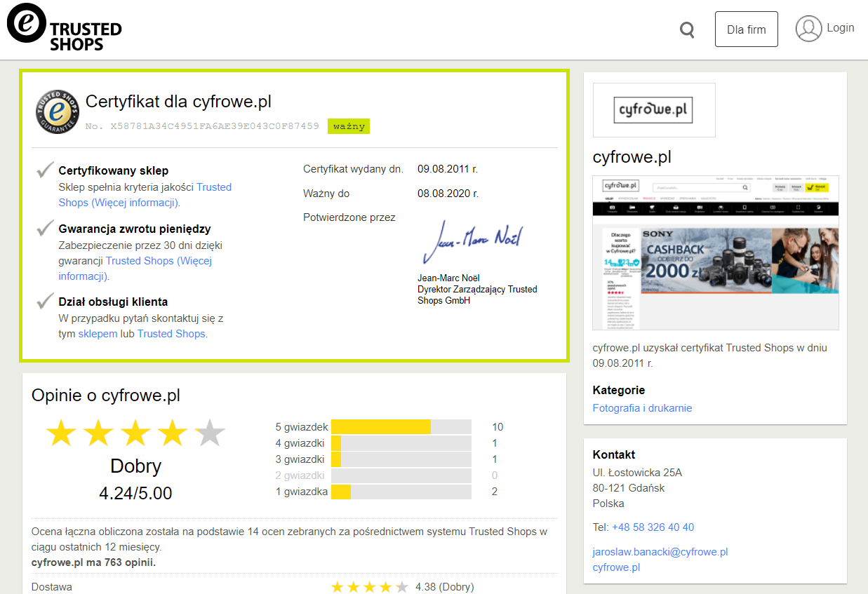Click the expiry date 08.08.2020 r.
Image resolution: width=868 pixels, height=594 pixels.
(x=448, y=194)
